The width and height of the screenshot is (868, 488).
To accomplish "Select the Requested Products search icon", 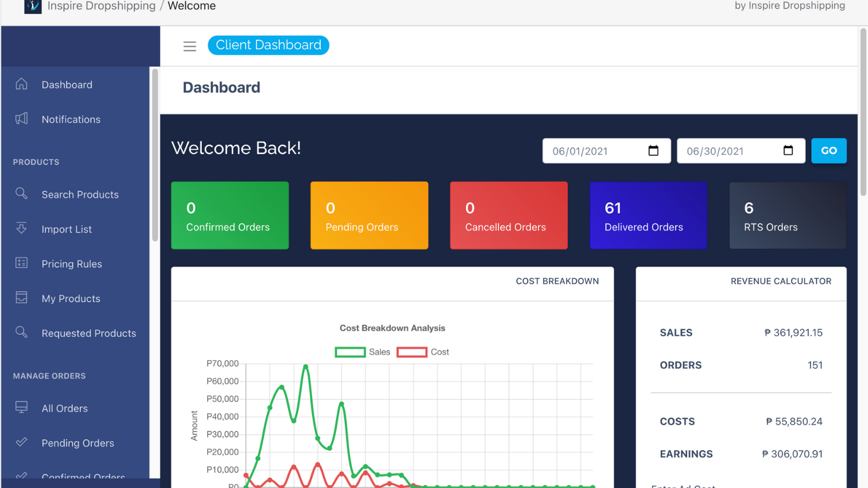I will click(x=21, y=333).
